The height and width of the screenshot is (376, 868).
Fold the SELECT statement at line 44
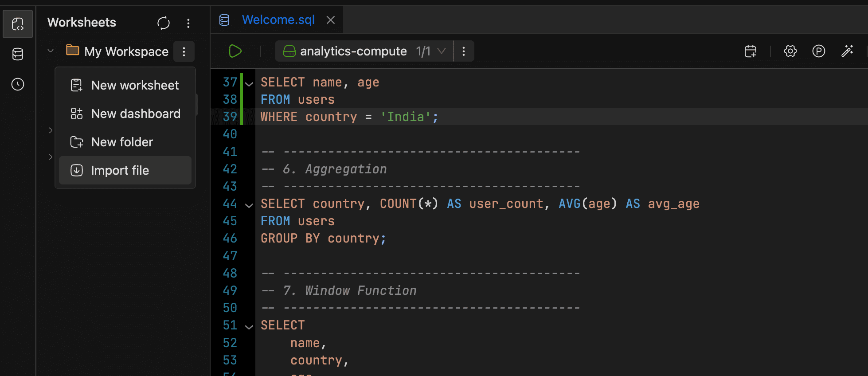[249, 205]
